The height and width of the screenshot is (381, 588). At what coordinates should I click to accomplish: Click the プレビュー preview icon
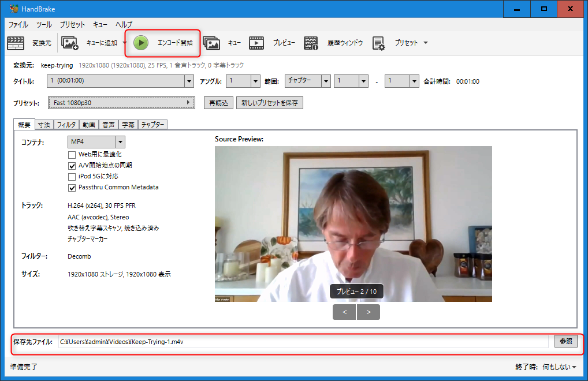(257, 43)
